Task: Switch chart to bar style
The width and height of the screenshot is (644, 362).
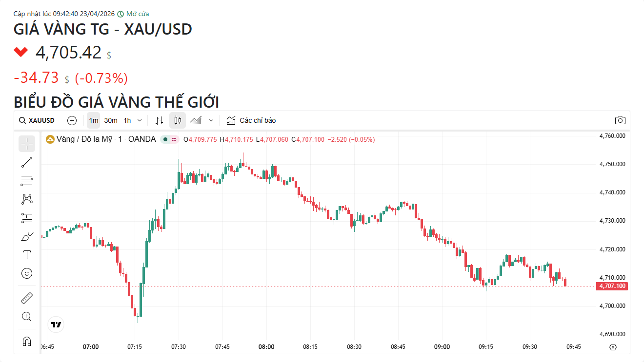Action: pos(159,120)
